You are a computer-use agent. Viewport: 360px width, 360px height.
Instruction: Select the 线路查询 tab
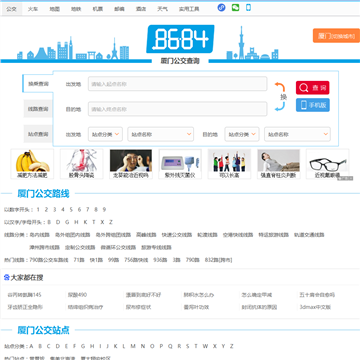tap(38, 109)
